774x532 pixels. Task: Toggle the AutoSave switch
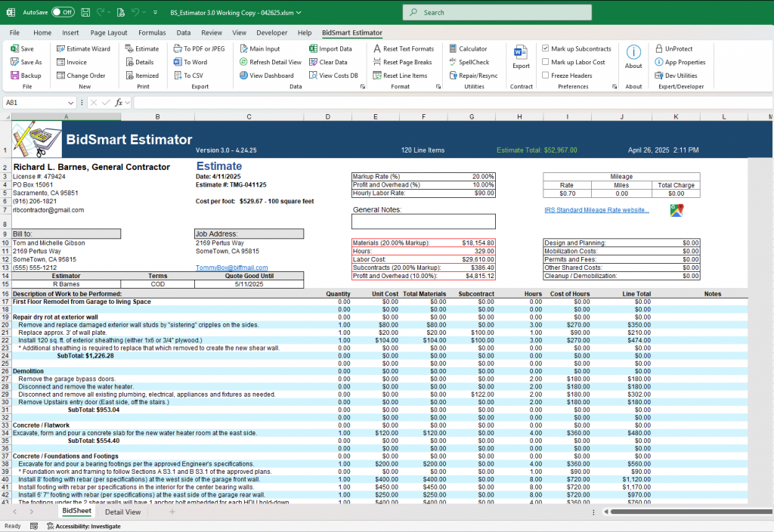tap(63, 12)
